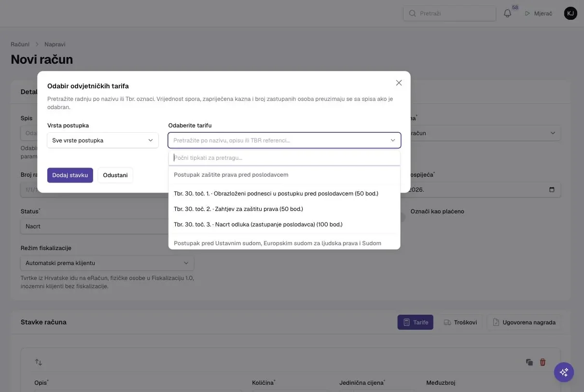Close the Odabir odvjetničkih tarifa dialog
Screen dimensions: 584x392
pos(399,83)
